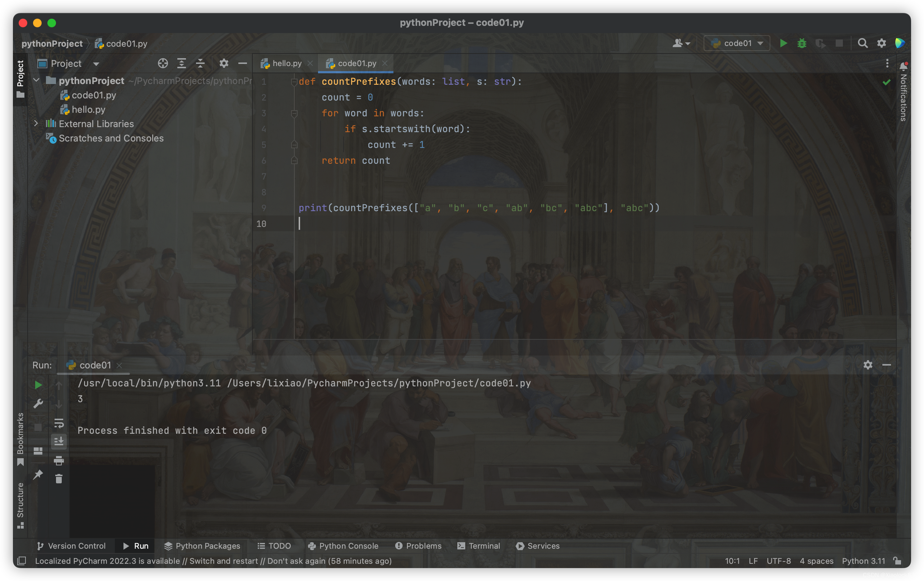Toggle Structure sidebar tool button

tap(20, 505)
